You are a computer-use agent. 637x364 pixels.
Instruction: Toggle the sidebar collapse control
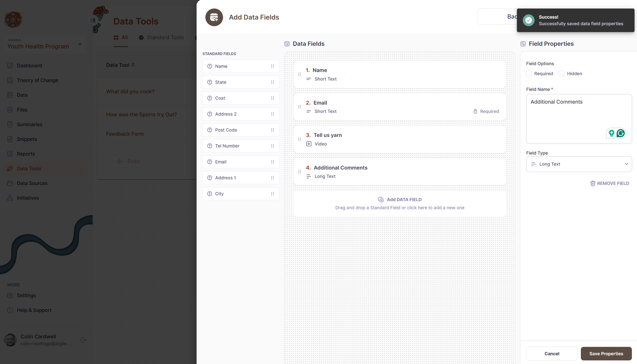click(92, 20)
